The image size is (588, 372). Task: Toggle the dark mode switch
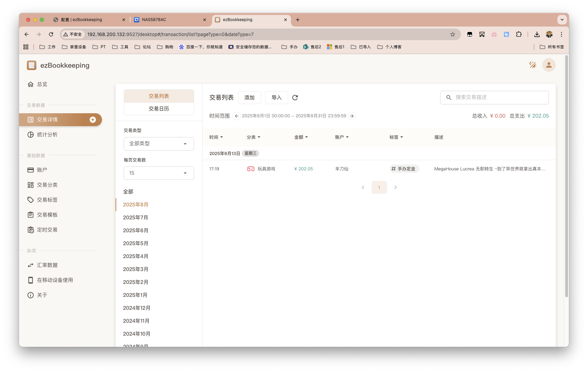pos(533,65)
